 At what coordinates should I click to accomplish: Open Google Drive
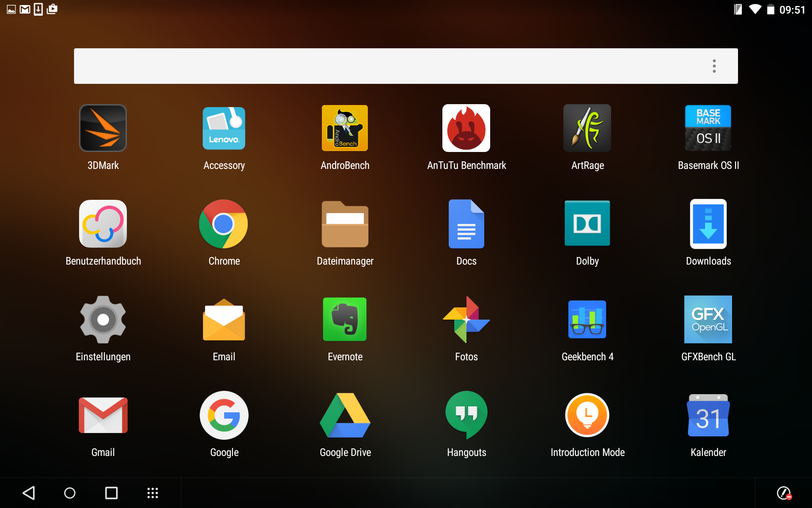[345, 415]
